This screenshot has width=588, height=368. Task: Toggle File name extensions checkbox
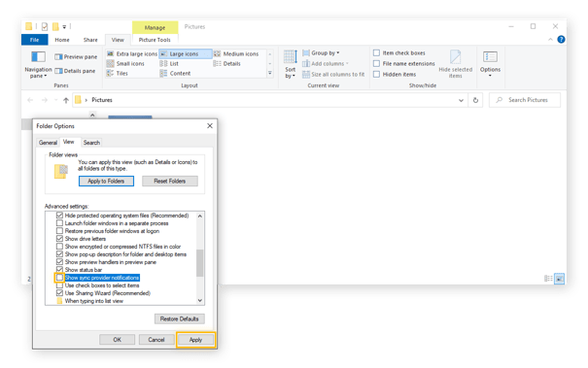pyautogui.click(x=376, y=64)
